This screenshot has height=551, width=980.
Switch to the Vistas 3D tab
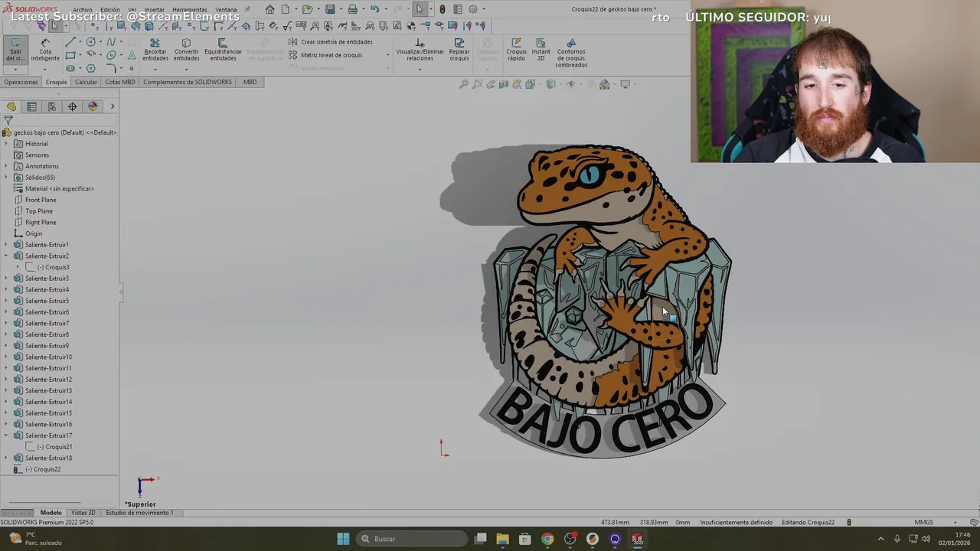(x=83, y=513)
